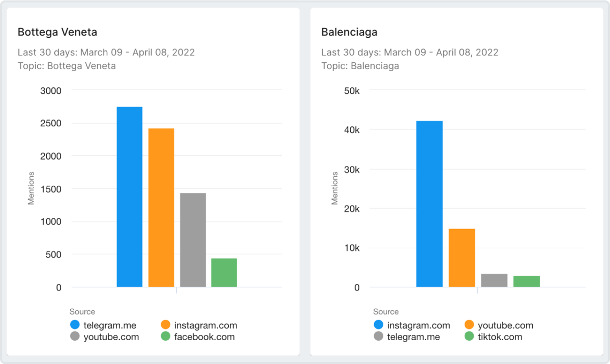This screenshot has height=364, width=610.
Task: Click the blue instagram.com legend dot in Balenciaga
Action: point(379,325)
